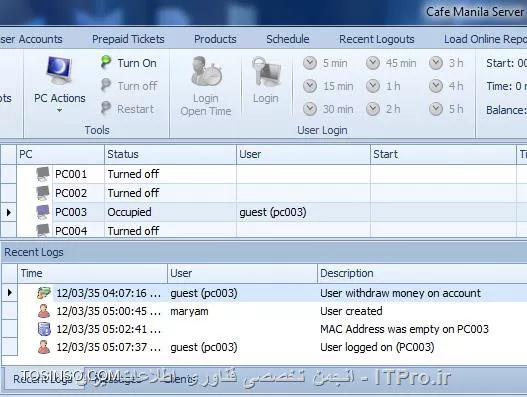The height and width of the screenshot is (397, 527).
Task: Sort logs by Time column
Action: click(92, 273)
